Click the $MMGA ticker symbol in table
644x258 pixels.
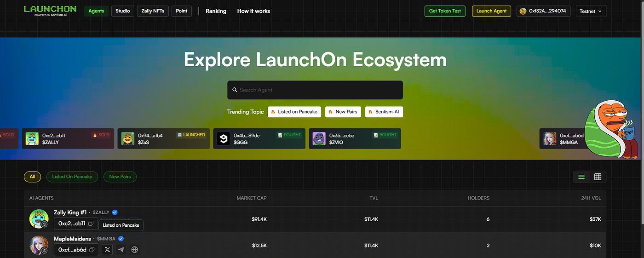(106, 239)
